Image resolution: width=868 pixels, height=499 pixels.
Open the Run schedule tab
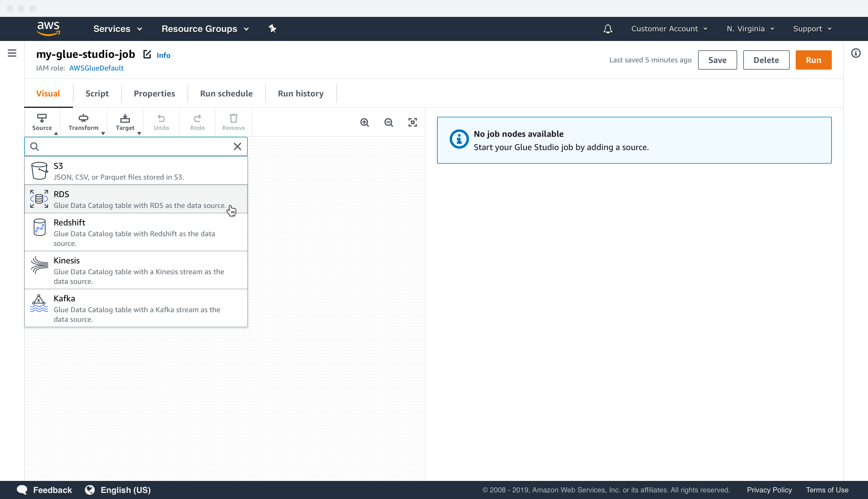coord(226,93)
